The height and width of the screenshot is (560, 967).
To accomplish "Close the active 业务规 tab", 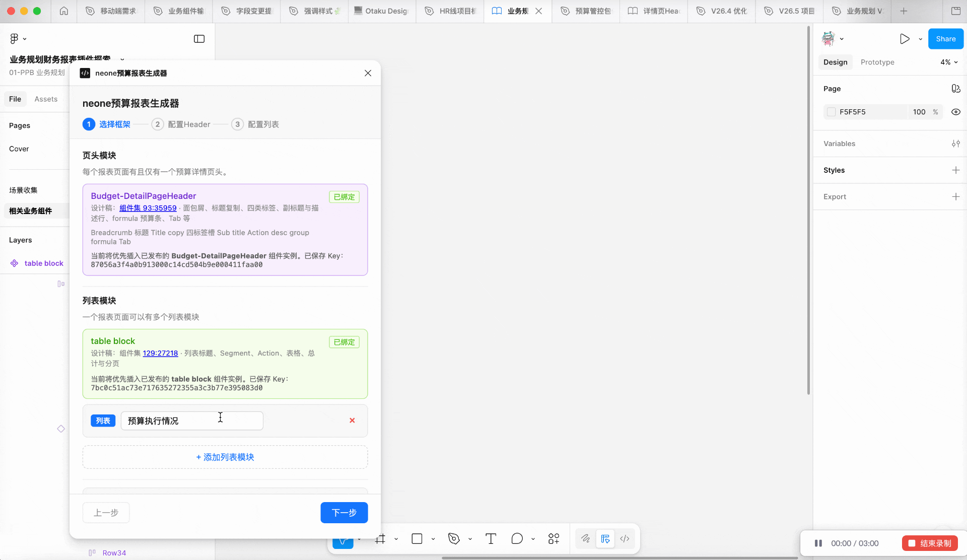I will tap(539, 11).
